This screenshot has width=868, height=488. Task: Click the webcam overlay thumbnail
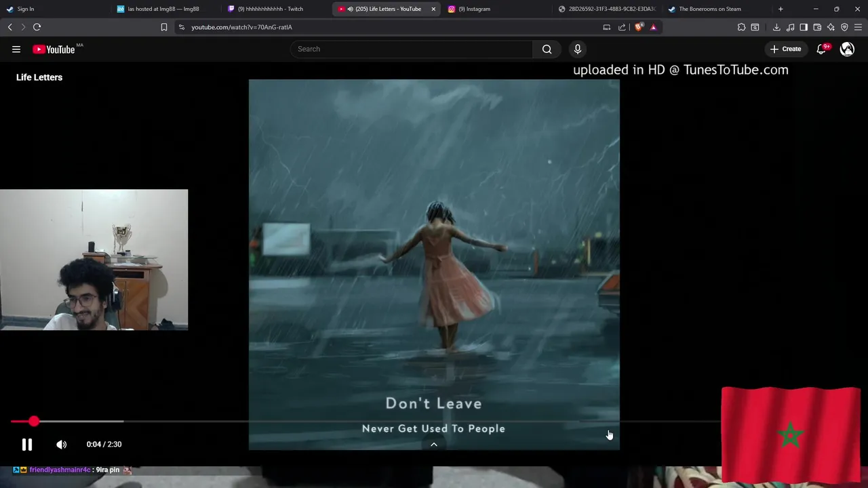(94, 260)
